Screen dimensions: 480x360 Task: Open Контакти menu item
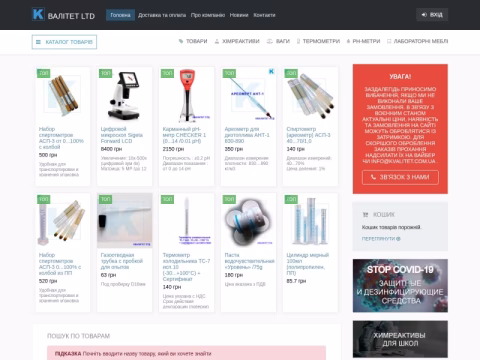click(264, 15)
